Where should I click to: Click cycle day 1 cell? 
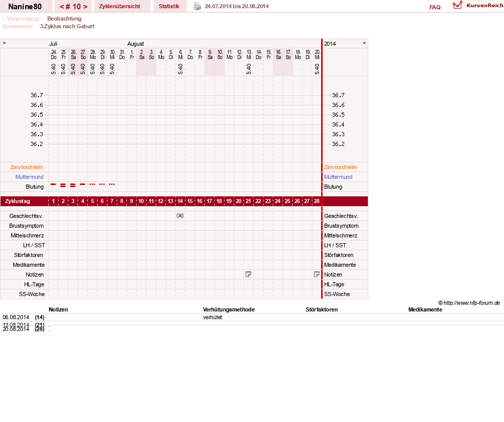(53, 201)
